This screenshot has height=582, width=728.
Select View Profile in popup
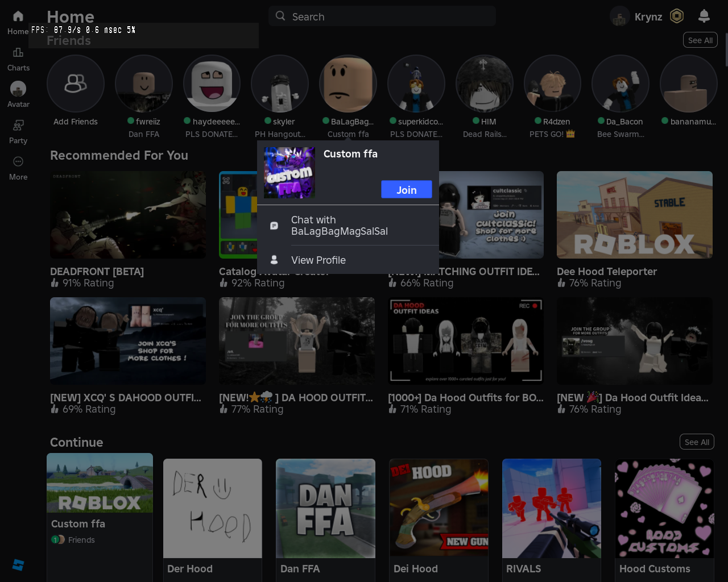(348, 260)
